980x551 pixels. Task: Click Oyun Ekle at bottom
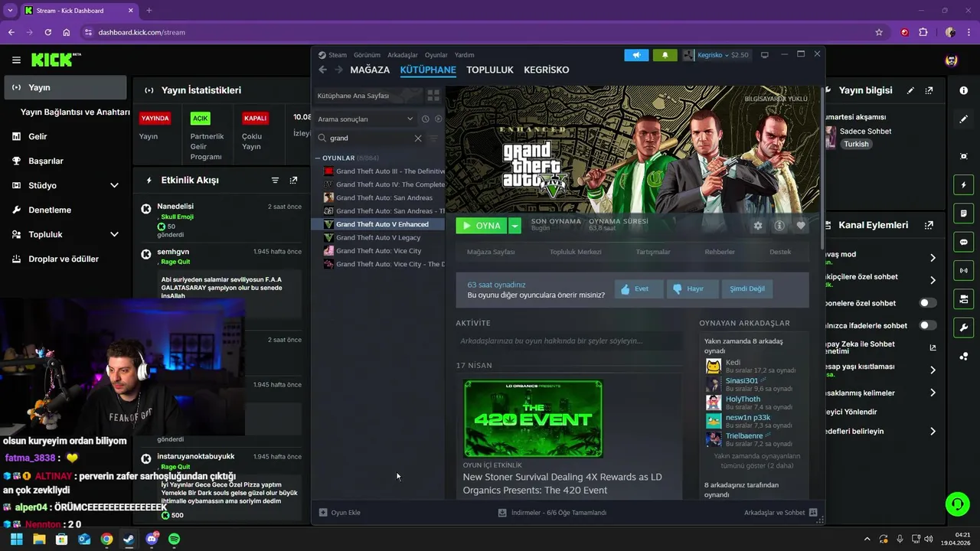[x=340, y=513]
